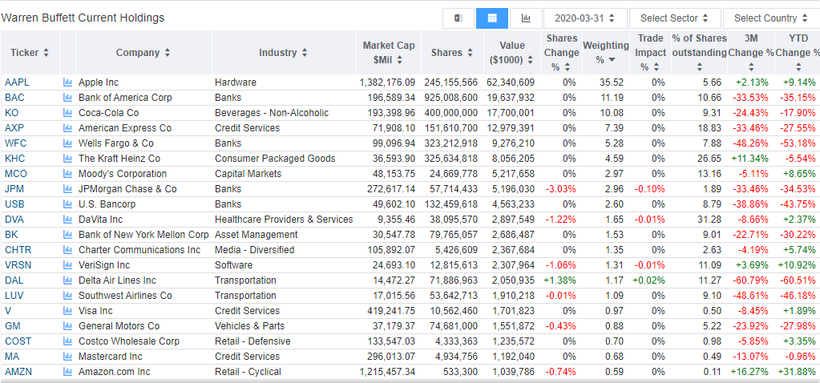Viewport: 820px width, 383px height.
Task: Sort by Shares column header
Action: click(x=452, y=52)
